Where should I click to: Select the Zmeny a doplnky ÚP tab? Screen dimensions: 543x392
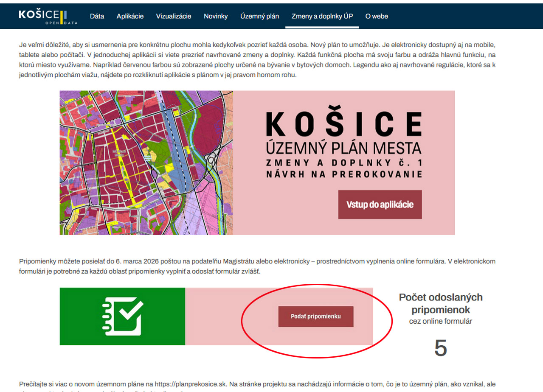(322, 16)
